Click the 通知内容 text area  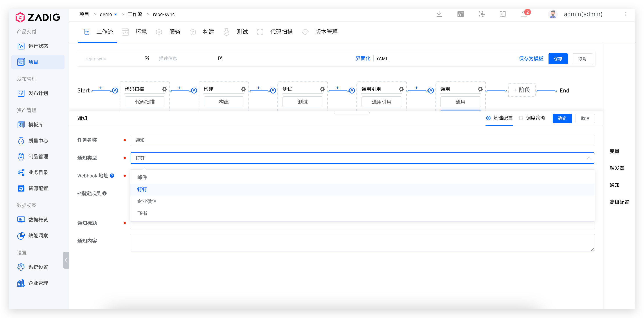point(362,242)
